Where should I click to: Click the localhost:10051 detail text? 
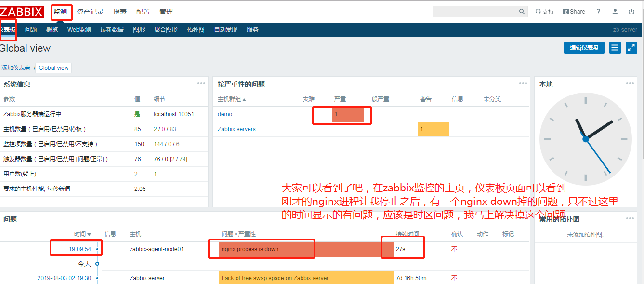click(x=173, y=114)
